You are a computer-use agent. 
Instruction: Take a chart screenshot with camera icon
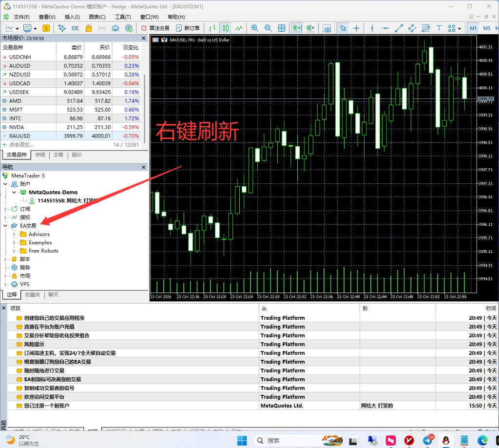click(x=327, y=28)
